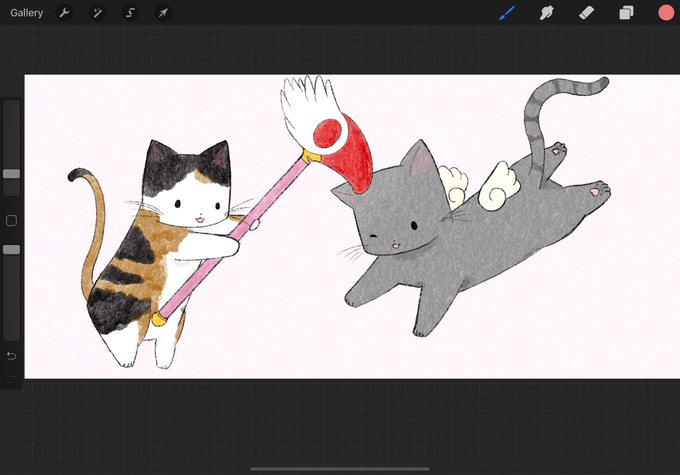Return to the Gallery
Screen dimensions: 680x475
pyautogui.click(x=26, y=13)
